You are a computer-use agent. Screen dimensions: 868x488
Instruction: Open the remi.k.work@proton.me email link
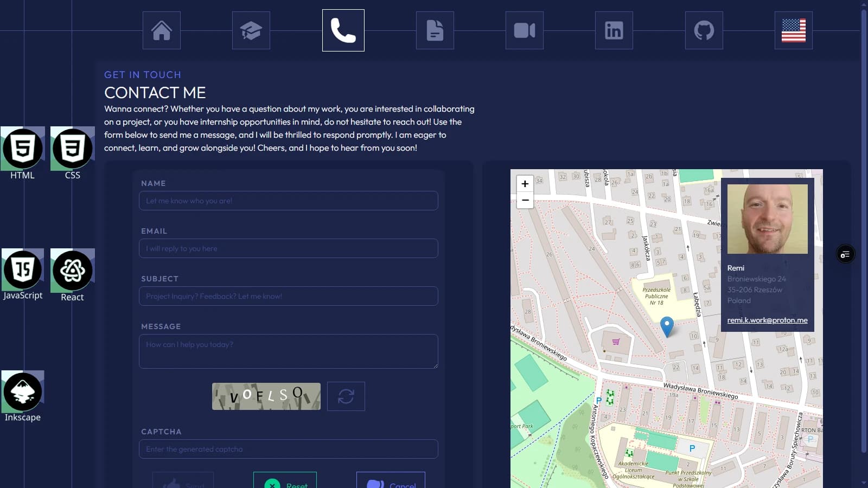click(767, 320)
